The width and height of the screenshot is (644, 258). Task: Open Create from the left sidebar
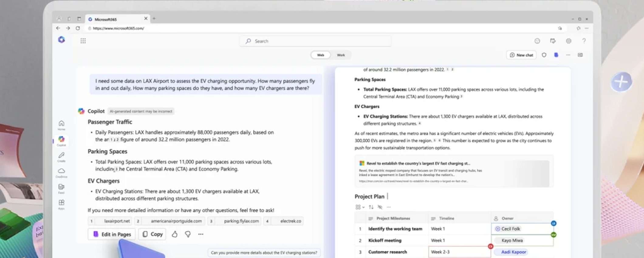(x=61, y=156)
